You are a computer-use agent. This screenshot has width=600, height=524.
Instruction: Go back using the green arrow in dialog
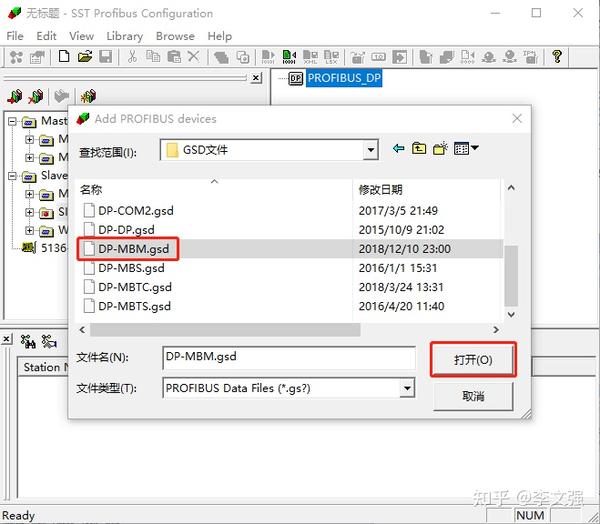point(398,149)
